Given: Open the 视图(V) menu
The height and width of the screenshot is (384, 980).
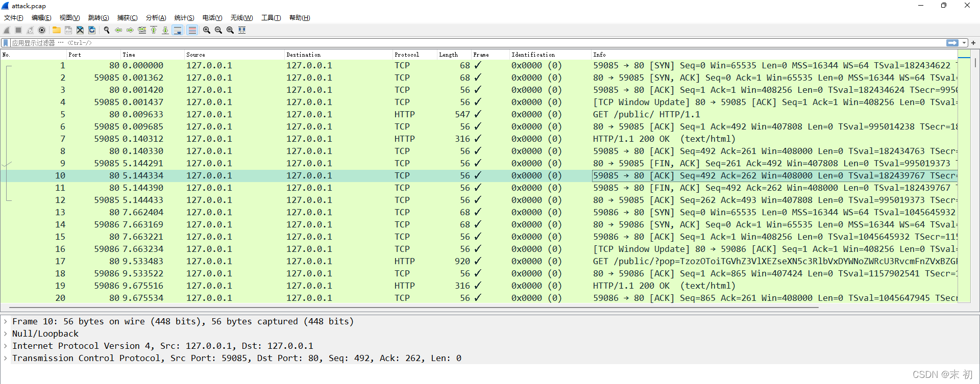Looking at the screenshot, I should coord(69,18).
